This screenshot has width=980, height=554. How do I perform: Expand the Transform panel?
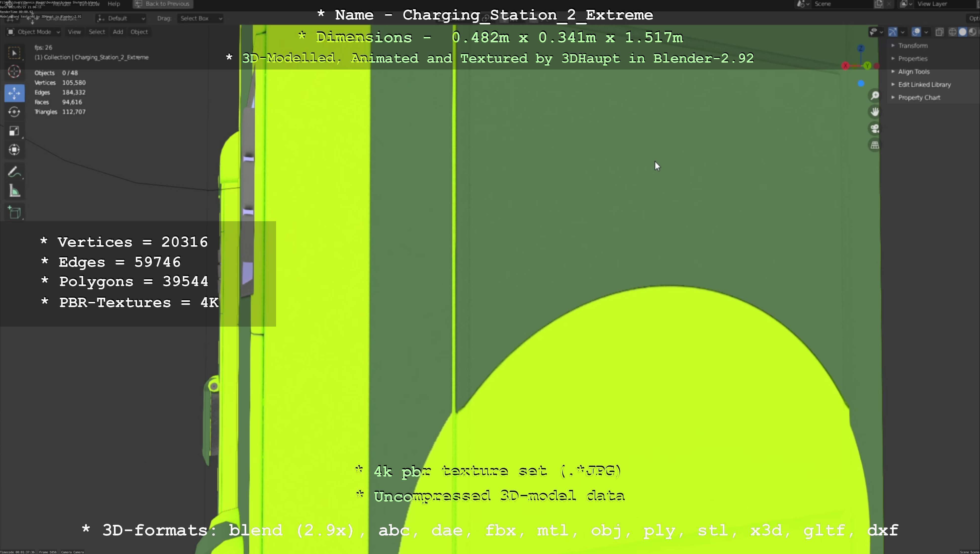click(913, 46)
